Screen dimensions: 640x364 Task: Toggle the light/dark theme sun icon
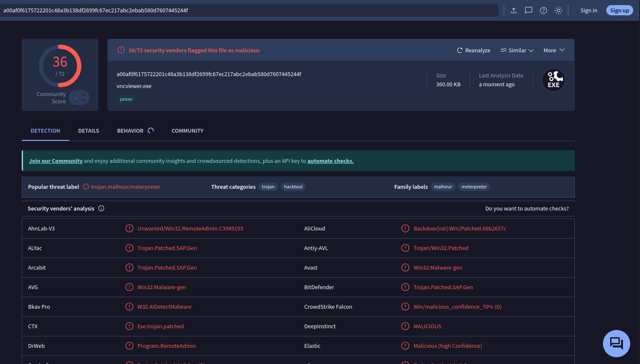pyautogui.click(x=558, y=10)
